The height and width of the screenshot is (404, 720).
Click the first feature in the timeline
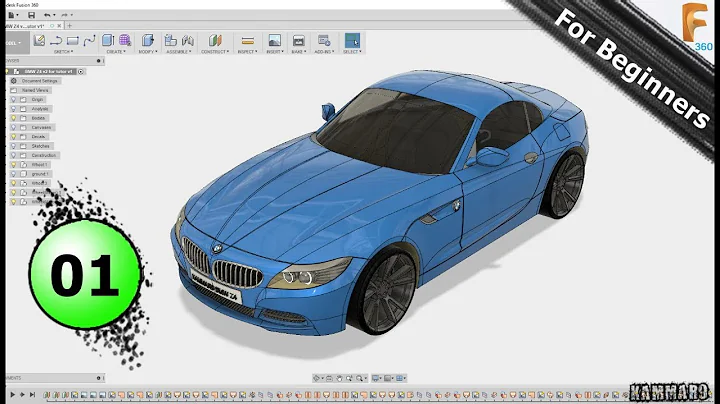tap(46, 395)
